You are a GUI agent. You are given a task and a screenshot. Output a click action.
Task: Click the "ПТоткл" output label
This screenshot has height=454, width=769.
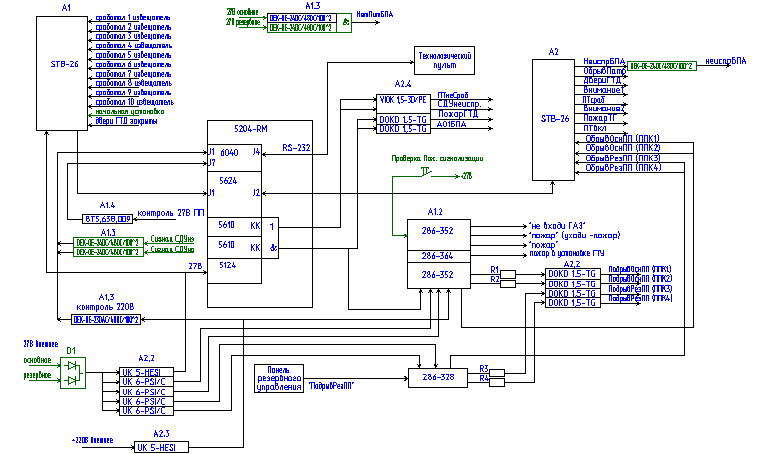[595, 128]
